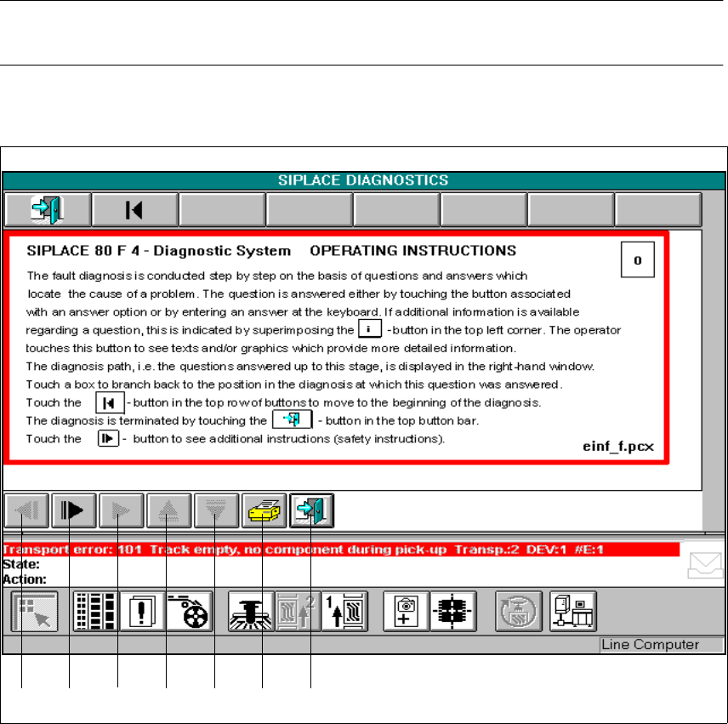728x724 pixels.
Task: Click the dimmed circular machine icon
Action: [x=519, y=612]
